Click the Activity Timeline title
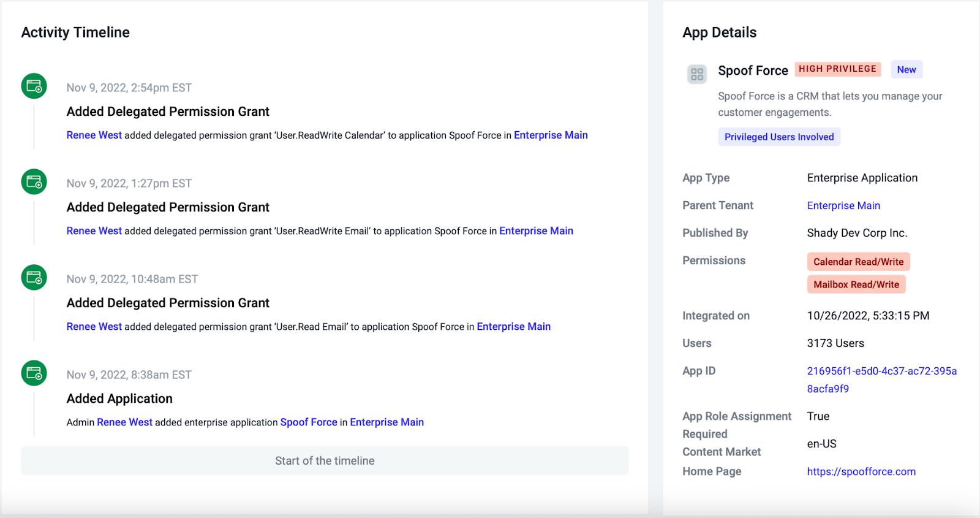 pos(75,32)
